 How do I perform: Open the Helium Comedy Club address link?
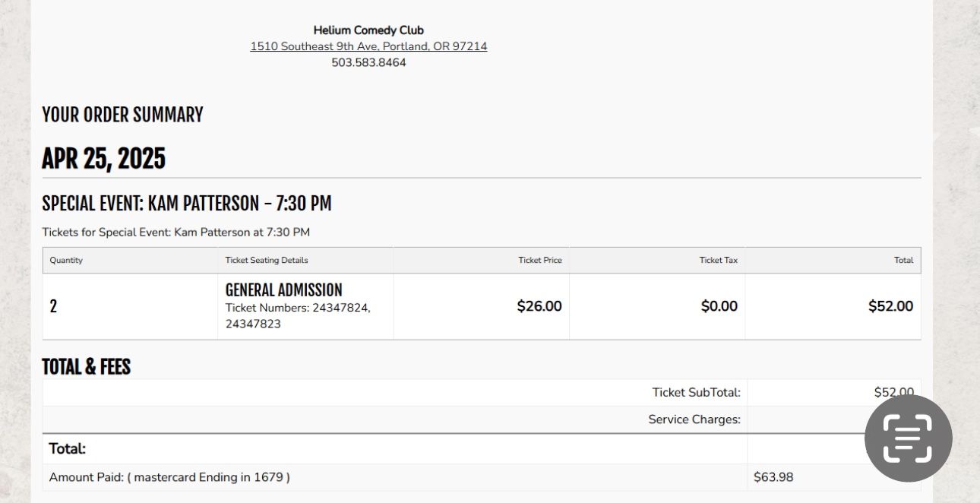click(368, 46)
